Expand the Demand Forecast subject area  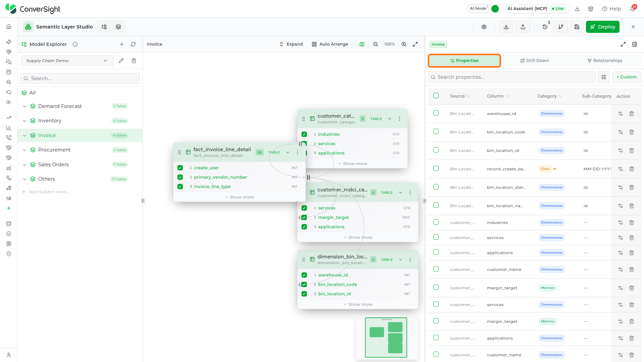click(x=24, y=106)
